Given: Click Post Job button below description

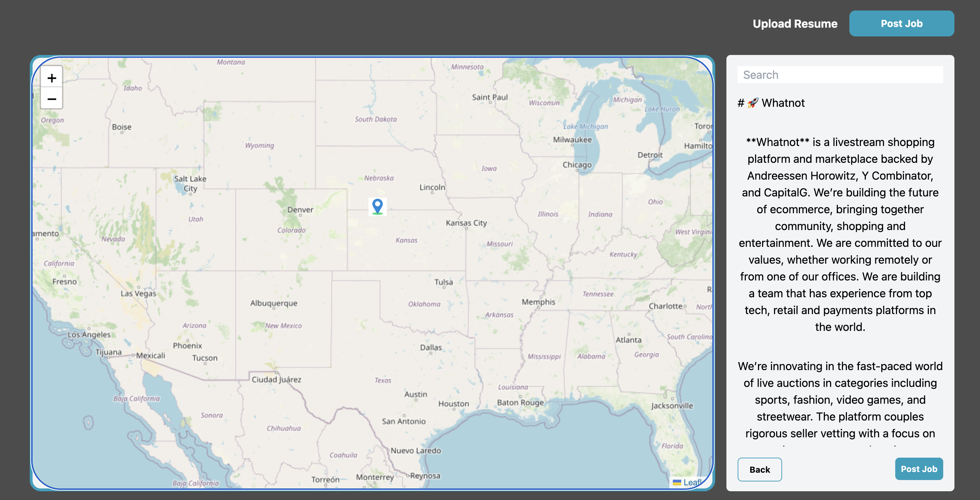Looking at the screenshot, I should 918,469.
